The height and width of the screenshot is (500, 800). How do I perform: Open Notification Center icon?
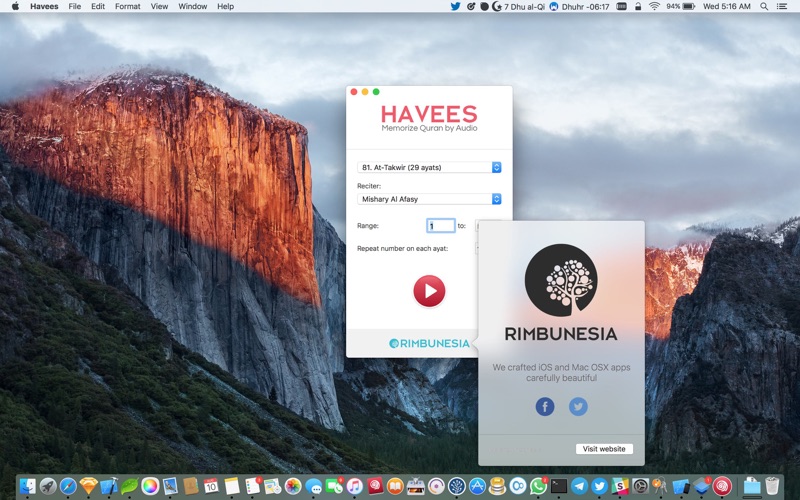(x=781, y=6)
